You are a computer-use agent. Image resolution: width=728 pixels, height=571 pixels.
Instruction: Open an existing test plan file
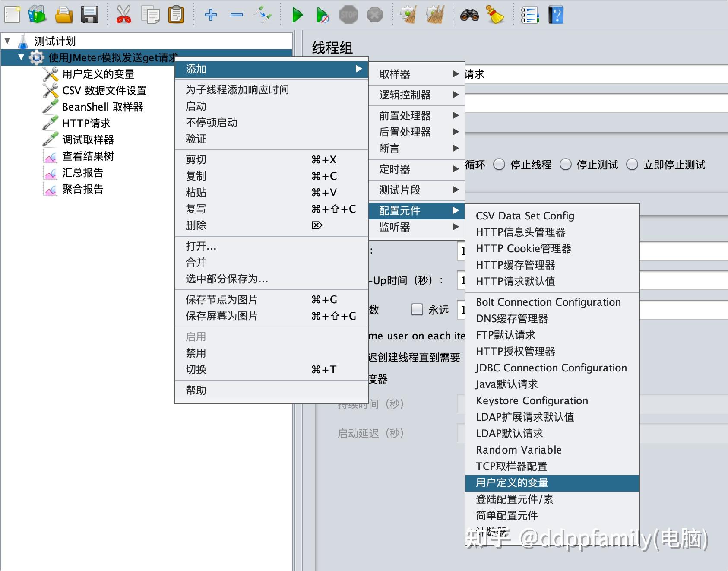coord(63,14)
